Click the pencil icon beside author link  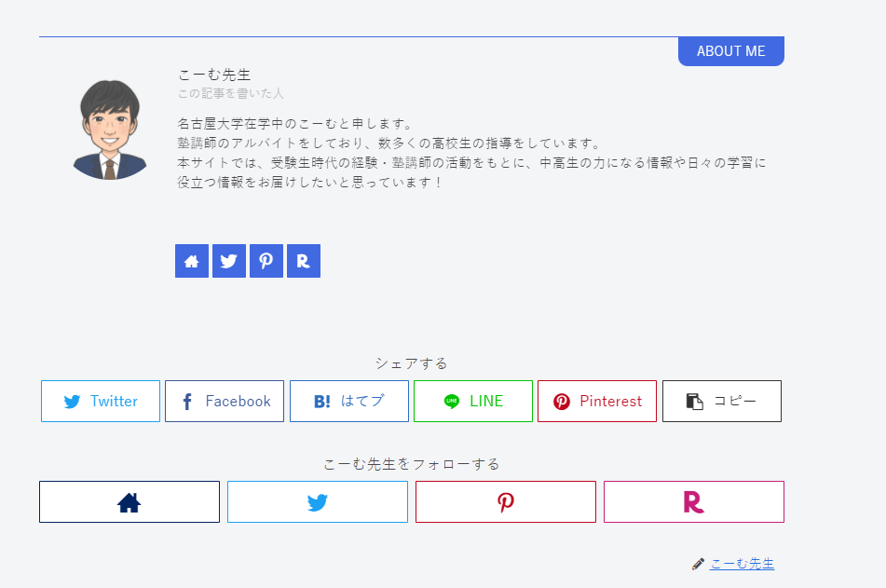point(699,564)
